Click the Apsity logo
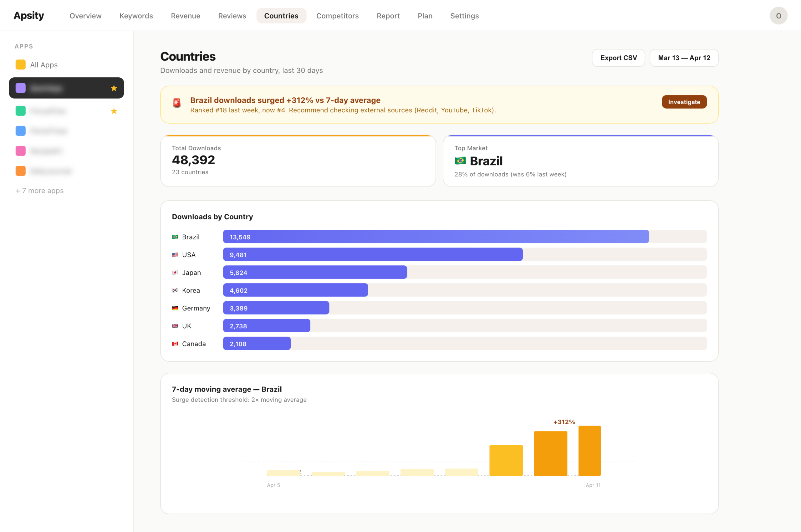801x532 pixels. tap(29, 16)
